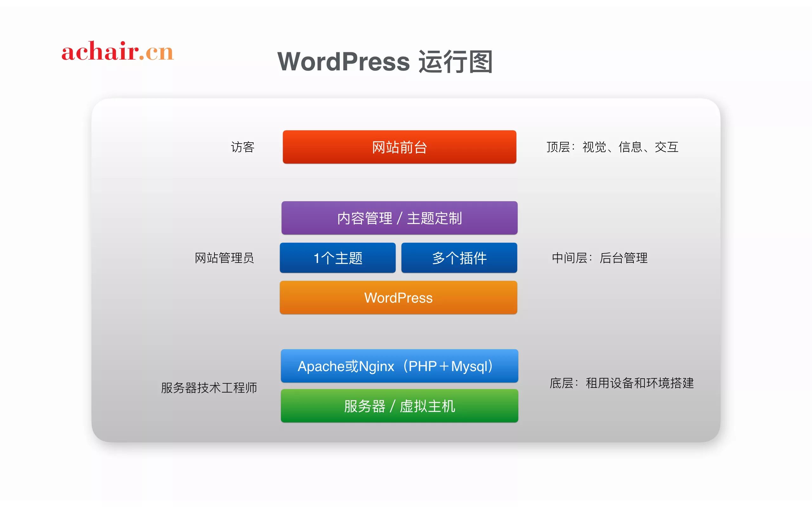Click the word WordPress in the title

click(x=344, y=62)
